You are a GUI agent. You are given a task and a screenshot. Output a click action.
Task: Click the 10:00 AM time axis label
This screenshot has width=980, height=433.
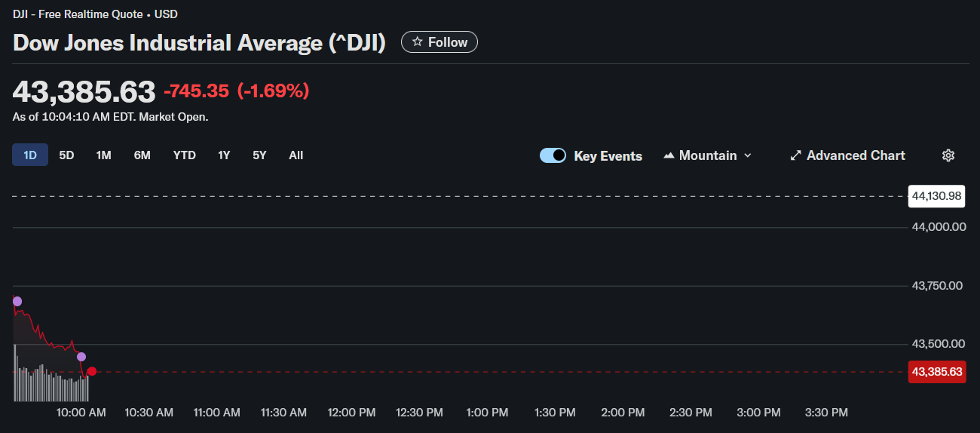pos(81,413)
